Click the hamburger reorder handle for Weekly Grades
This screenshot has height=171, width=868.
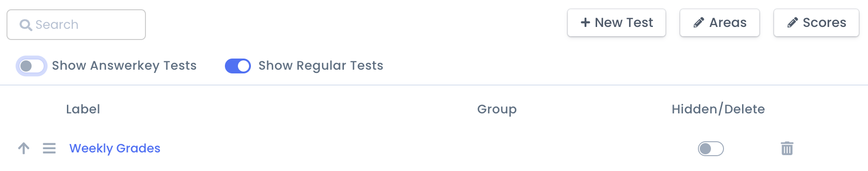pos(49,148)
